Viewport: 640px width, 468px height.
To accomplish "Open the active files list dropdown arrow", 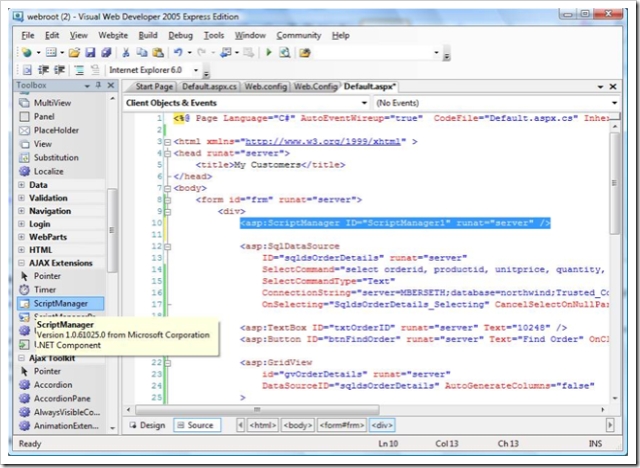I will point(600,87).
